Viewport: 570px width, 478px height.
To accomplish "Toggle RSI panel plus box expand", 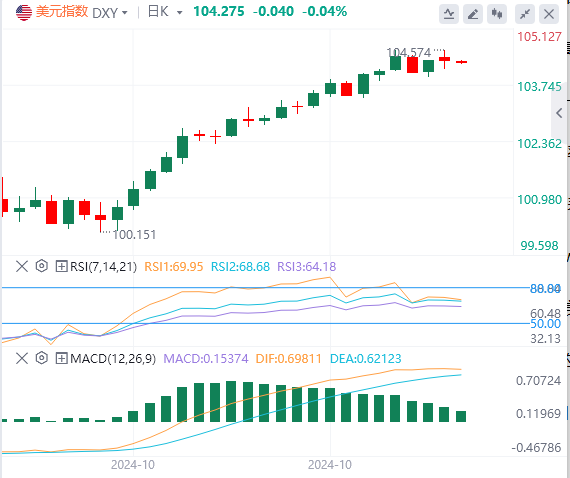I will pyautogui.click(x=61, y=266).
